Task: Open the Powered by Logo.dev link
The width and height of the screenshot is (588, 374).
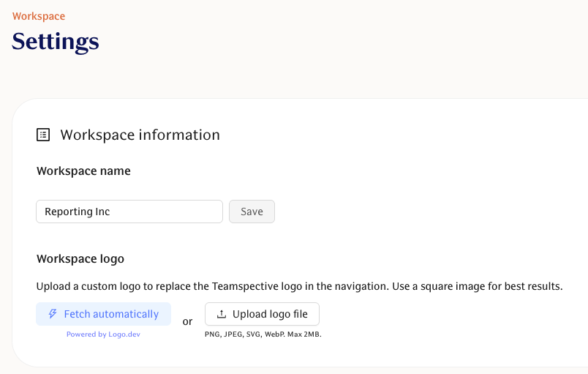Action: (x=103, y=334)
